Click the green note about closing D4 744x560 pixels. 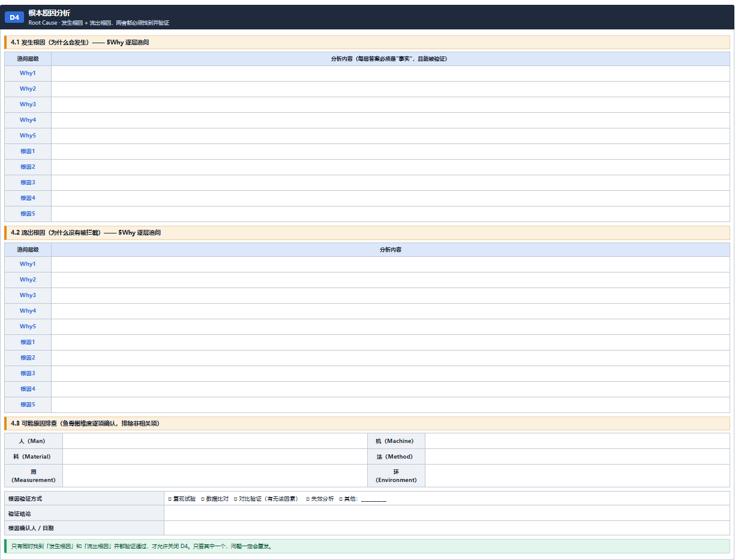point(367,546)
